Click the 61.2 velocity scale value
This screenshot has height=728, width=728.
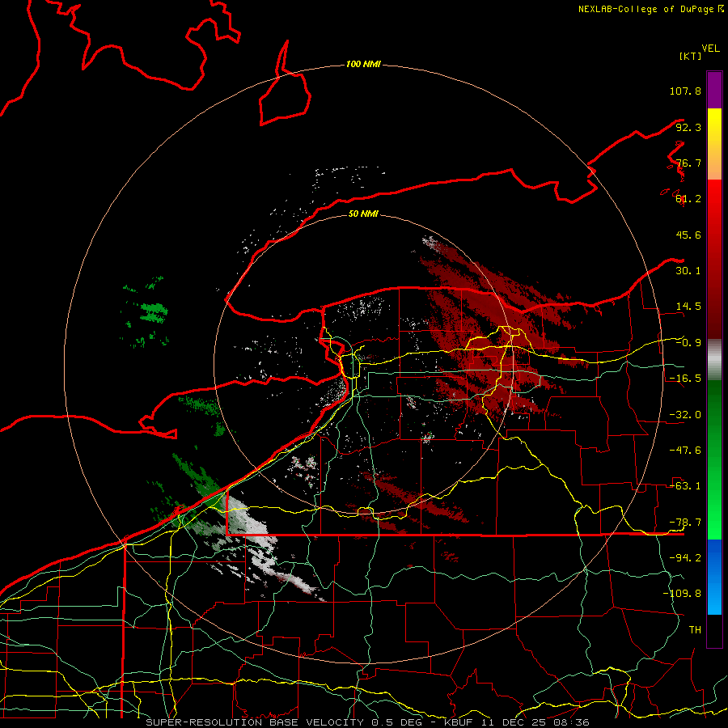(688, 199)
